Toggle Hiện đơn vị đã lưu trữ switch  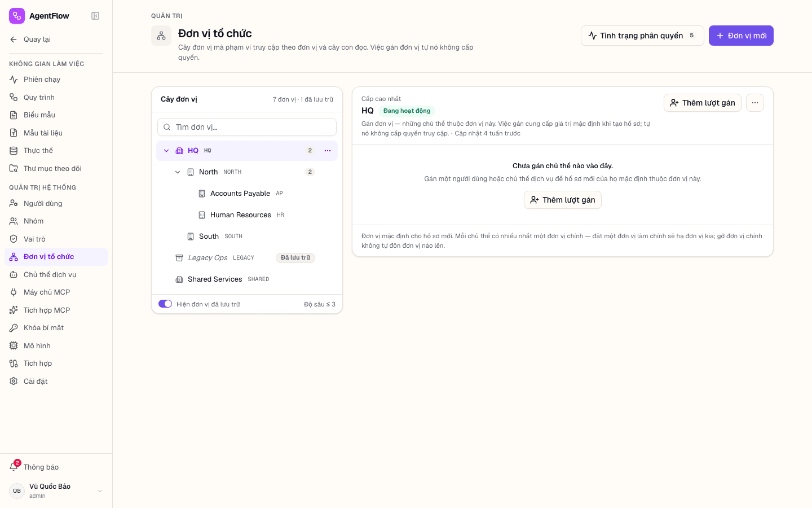pos(165,304)
